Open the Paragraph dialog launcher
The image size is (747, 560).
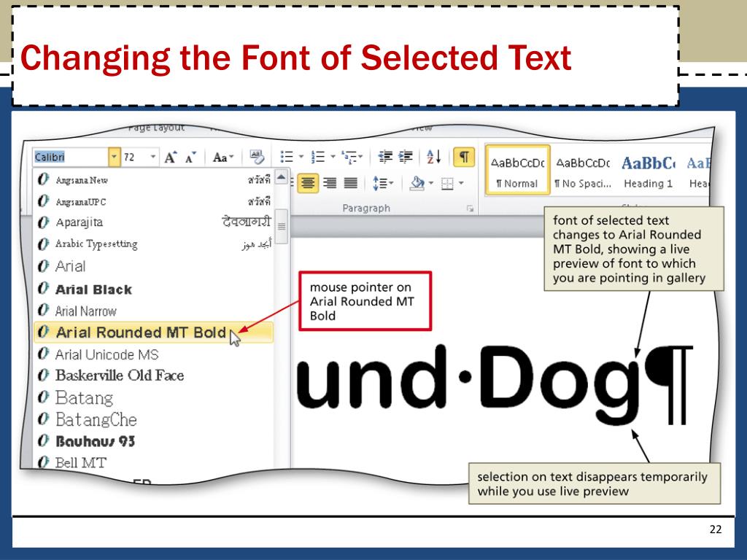pos(471,209)
